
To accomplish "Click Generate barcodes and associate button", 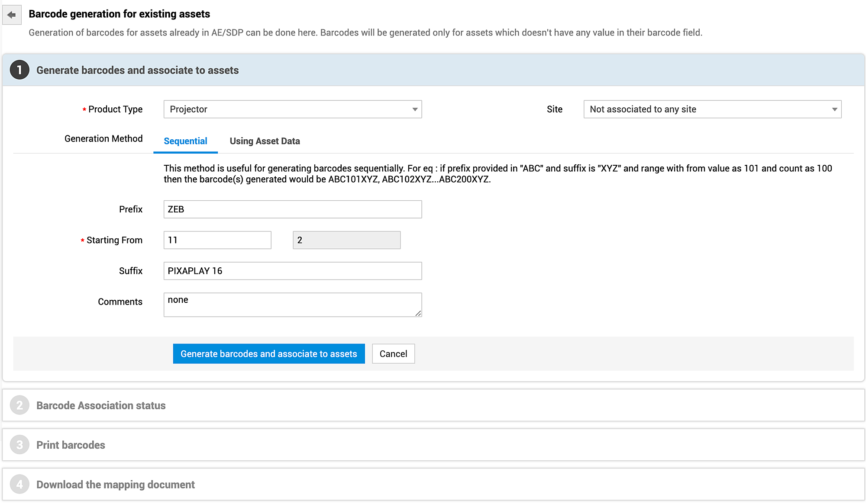I will 268,354.
